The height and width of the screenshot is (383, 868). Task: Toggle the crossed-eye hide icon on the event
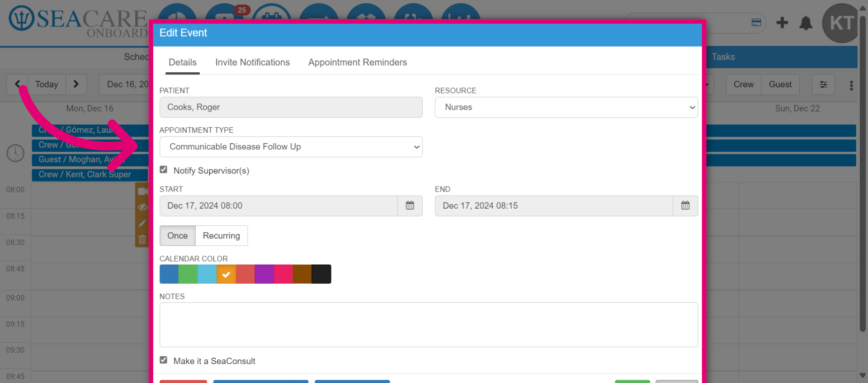[x=142, y=207]
